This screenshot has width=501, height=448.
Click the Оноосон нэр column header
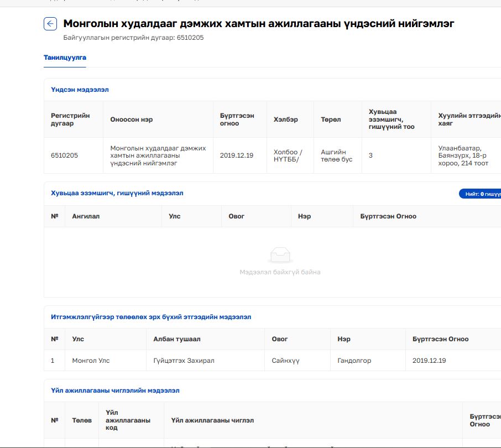coord(132,119)
